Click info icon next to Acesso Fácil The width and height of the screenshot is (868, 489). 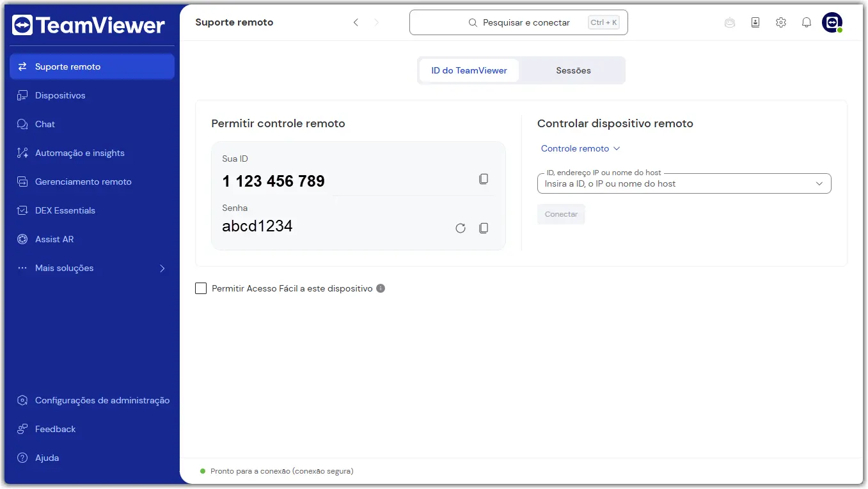point(381,288)
